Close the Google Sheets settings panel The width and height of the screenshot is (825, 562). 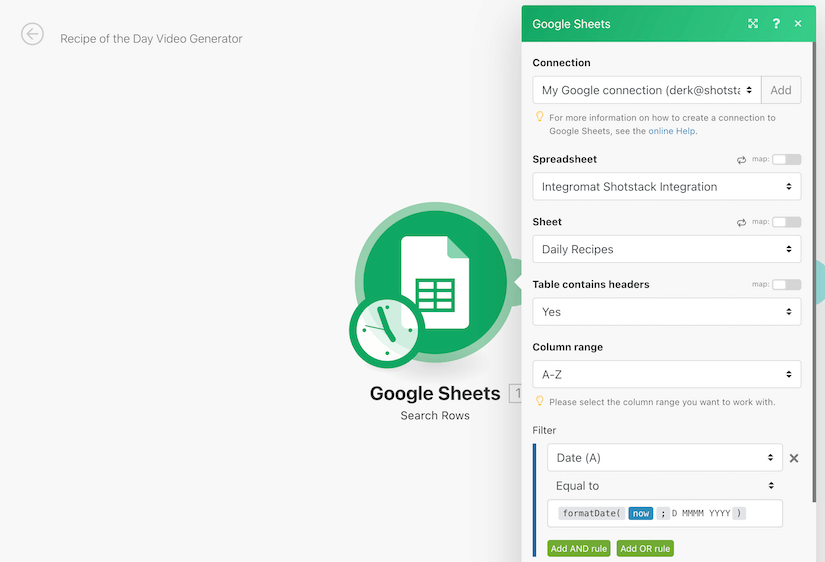[798, 24]
